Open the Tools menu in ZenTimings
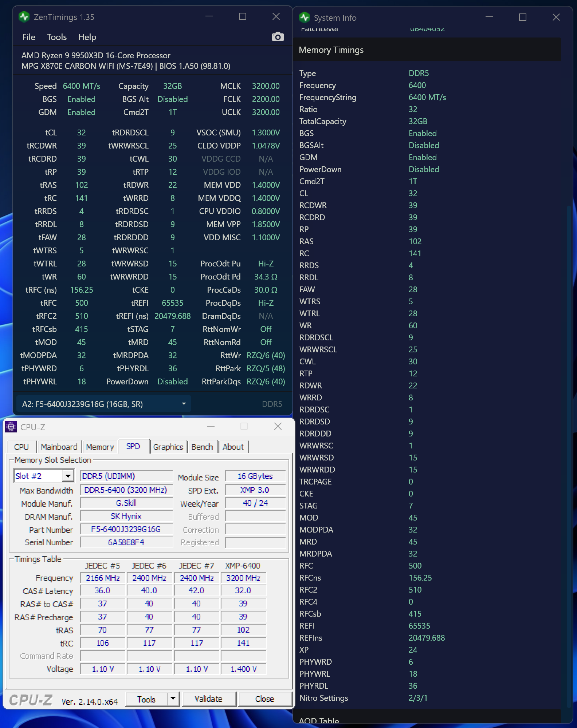577x728 pixels. [57, 37]
